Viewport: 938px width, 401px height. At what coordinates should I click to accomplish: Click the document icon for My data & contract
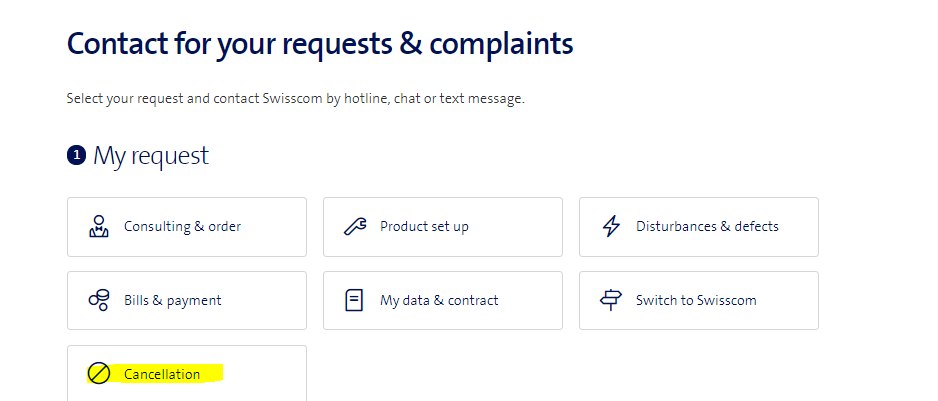point(354,300)
